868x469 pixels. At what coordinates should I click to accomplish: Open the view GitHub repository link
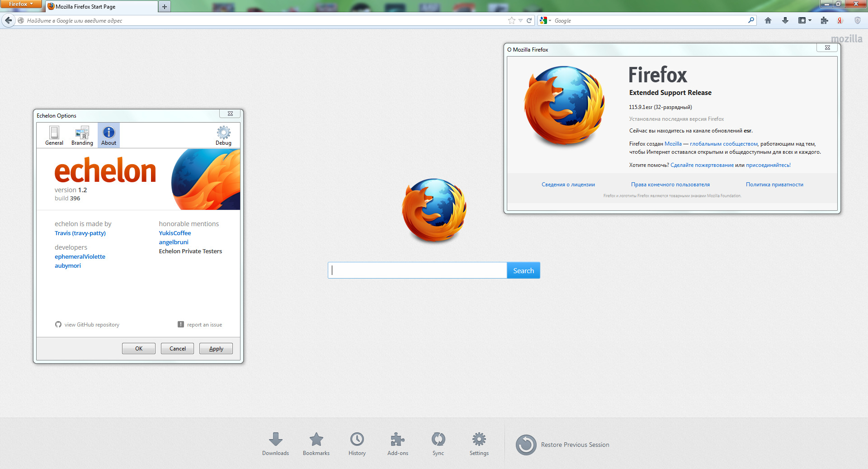point(91,325)
